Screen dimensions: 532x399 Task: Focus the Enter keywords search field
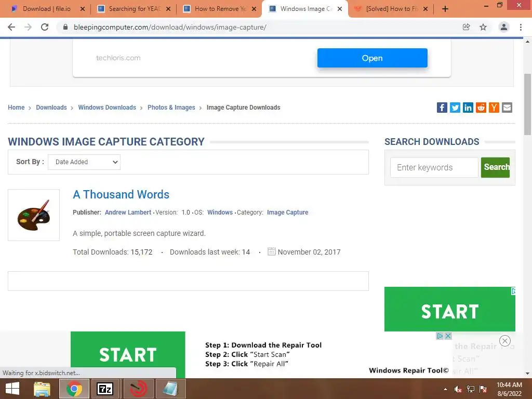(x=434, y=167)
